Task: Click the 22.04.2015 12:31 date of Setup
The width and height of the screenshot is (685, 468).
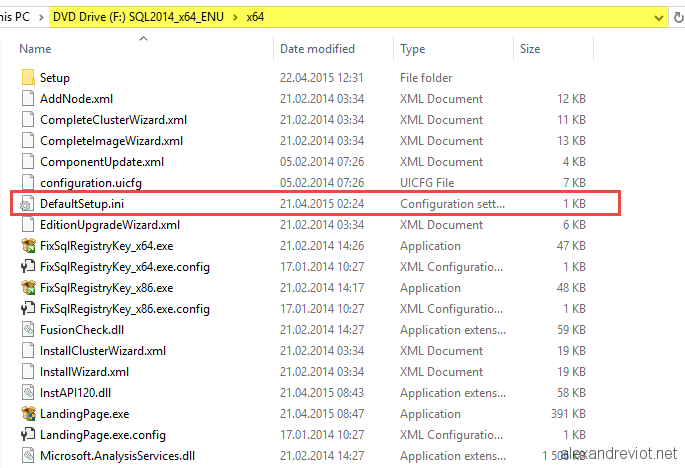Action: (x=322, y=77)
